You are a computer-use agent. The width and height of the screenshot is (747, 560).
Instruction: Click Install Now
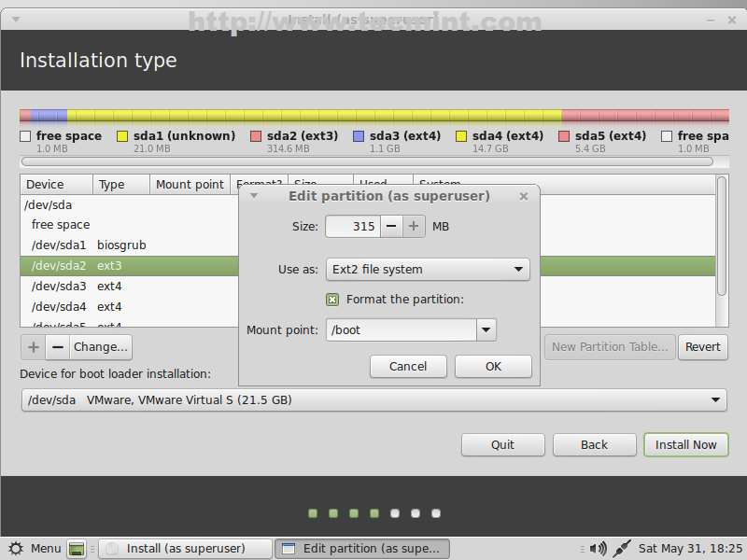685,445
